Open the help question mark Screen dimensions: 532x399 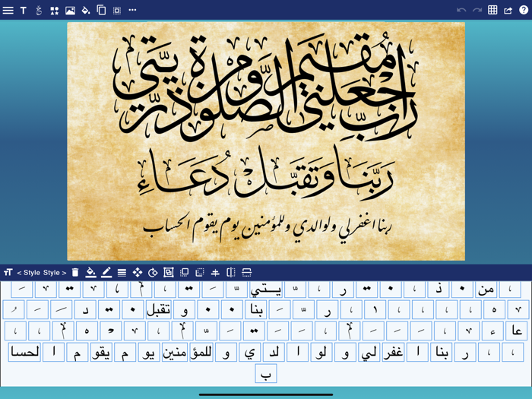(x=523, y=10)
